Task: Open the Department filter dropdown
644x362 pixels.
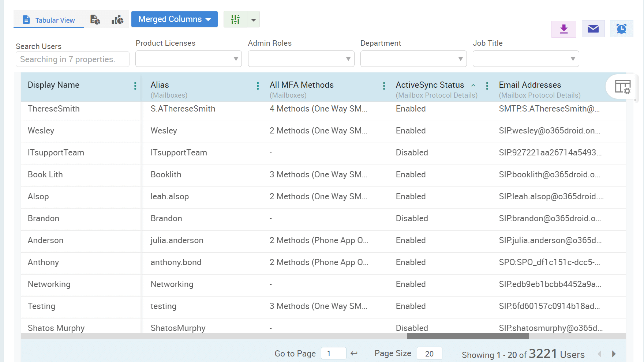Action: pyautogui.click(x=460, y=59)
